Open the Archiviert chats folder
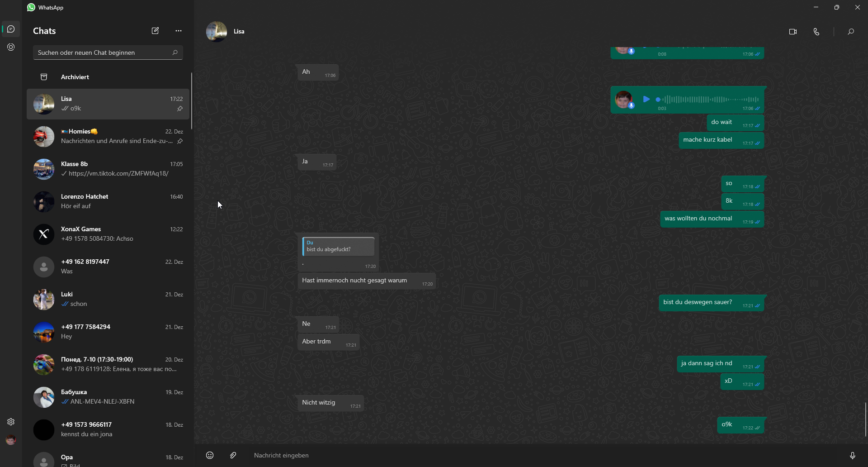The image size is (868, 467). tap(75, 77)
